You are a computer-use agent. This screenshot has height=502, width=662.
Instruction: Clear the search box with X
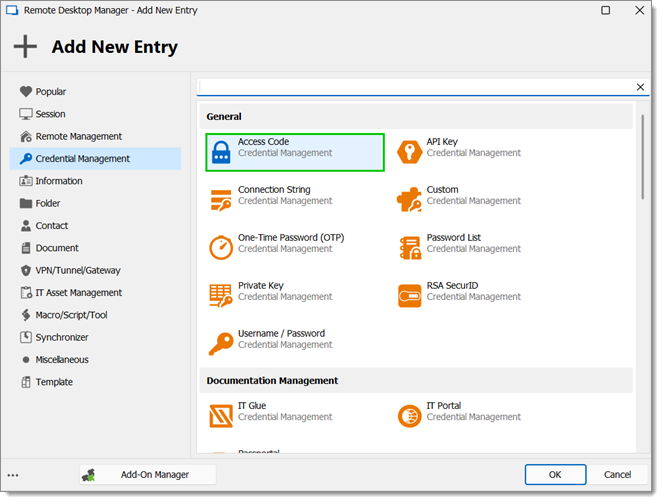[x=640, y=87]
